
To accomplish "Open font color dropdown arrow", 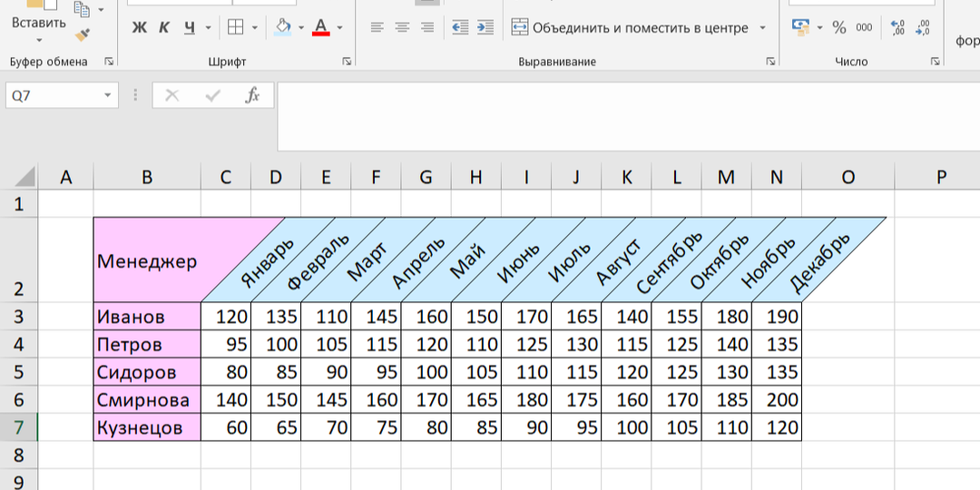I will point(339,27).
